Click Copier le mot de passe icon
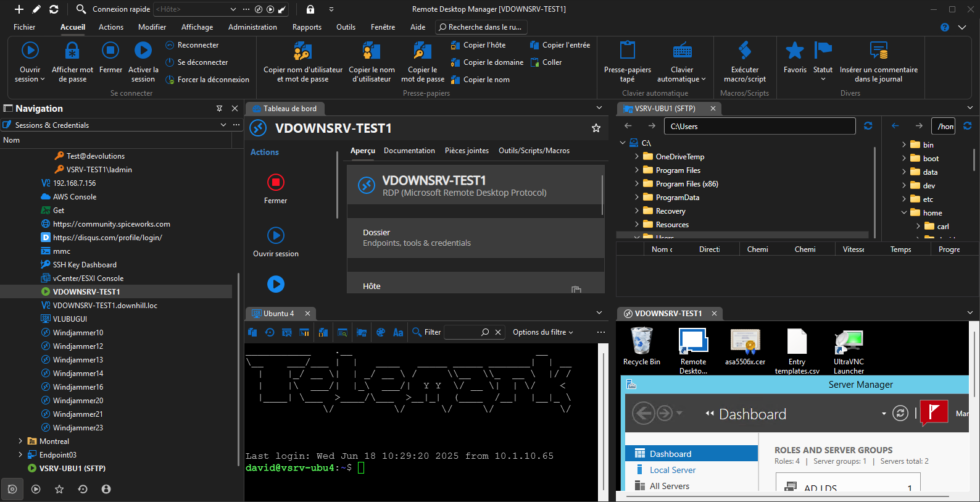980x502 pixels. [x=423, y=50]
